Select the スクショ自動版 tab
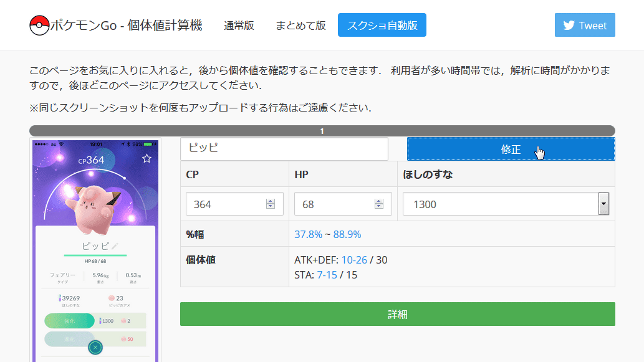Screen dimensions: 644x362 point(382,25)
